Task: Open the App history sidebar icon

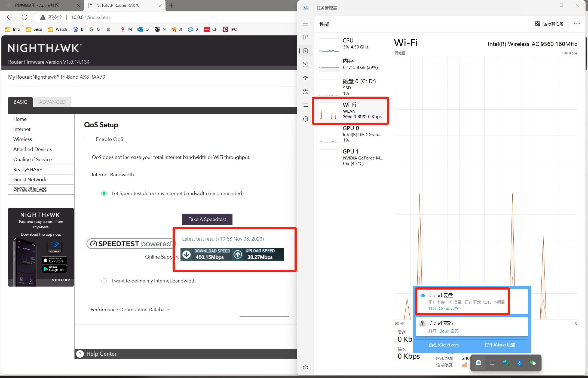Action: point(305,64)
